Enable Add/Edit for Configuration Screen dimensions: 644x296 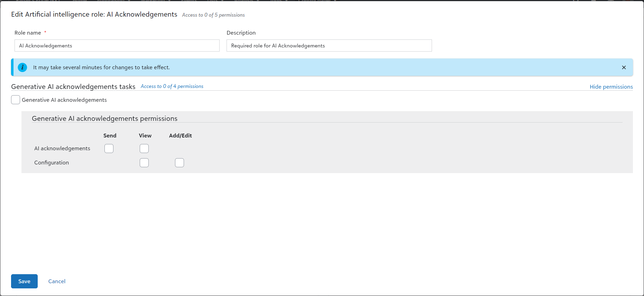pos(180,163)
